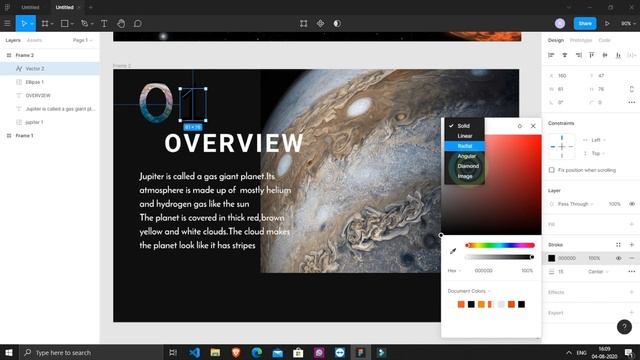Select the Text tool

(x=104, y=24)
